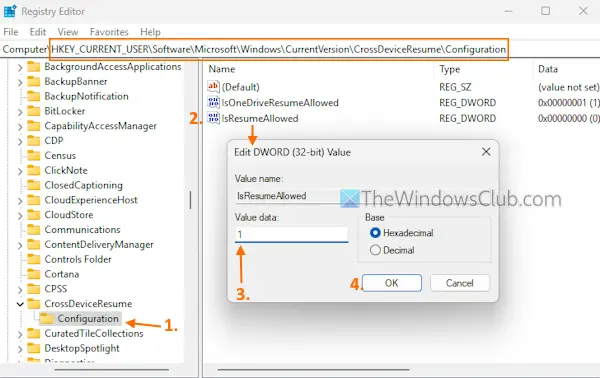
Task: Click the CPSS folder icon
Action: click(x=34, y=289)
